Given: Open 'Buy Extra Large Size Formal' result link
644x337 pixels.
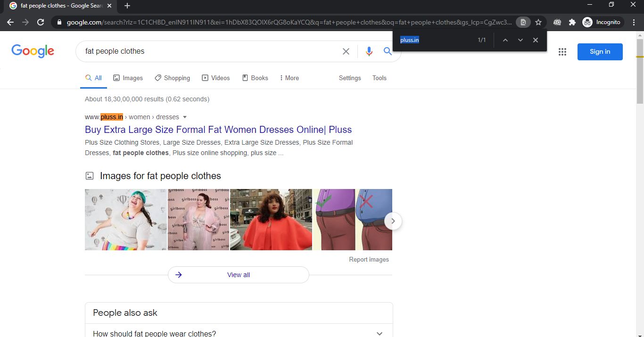Looking at the screenshot, I should coord(218,130).
